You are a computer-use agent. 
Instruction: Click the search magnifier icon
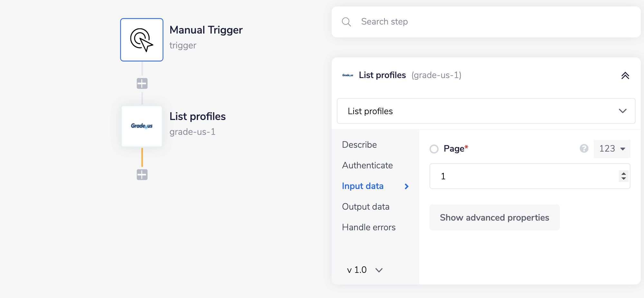(x=346, y=22)
